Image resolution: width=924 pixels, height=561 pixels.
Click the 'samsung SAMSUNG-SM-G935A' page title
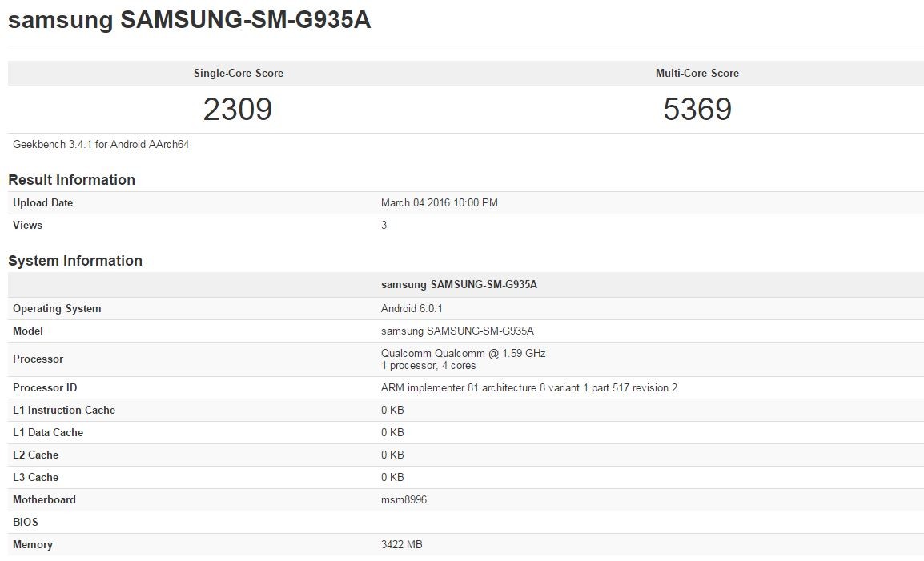189,20
